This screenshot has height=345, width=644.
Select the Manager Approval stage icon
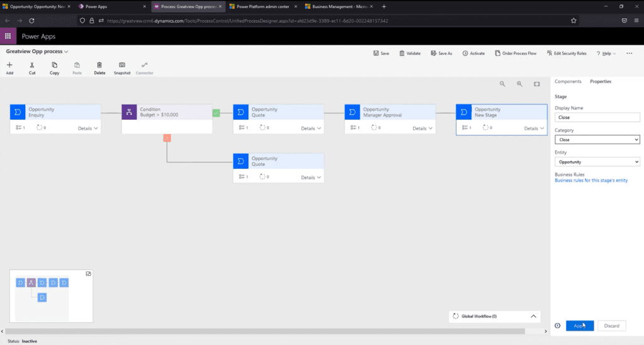(352, 112)
